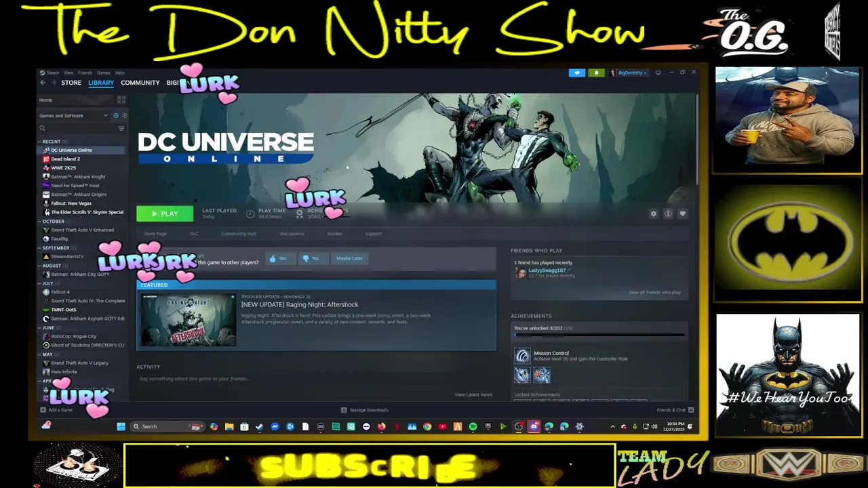This screenshot has width=868, height=488.
Task: Click the achievements progress bar
Action: tap(599, 335)
